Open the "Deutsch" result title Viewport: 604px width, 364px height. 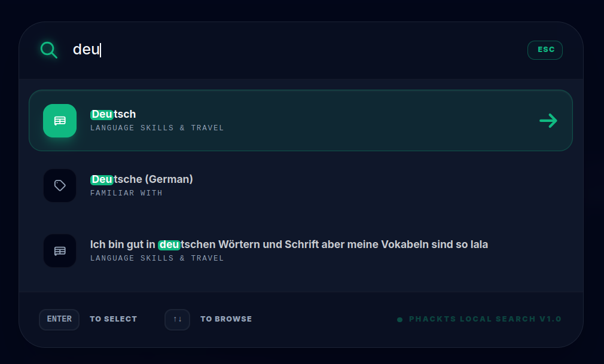tap(114, 114)
